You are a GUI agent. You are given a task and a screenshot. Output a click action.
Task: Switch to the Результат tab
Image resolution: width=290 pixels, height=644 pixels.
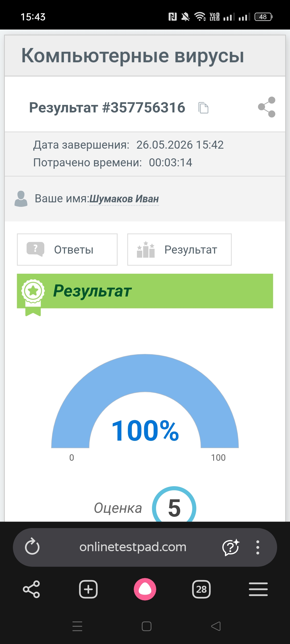179,250
